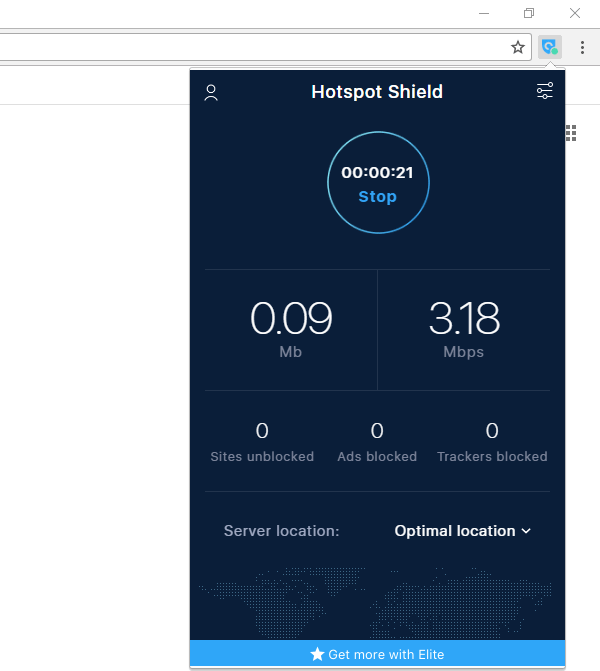Bookmark this page with the star

pyautogui.click(x=518, y=47)
